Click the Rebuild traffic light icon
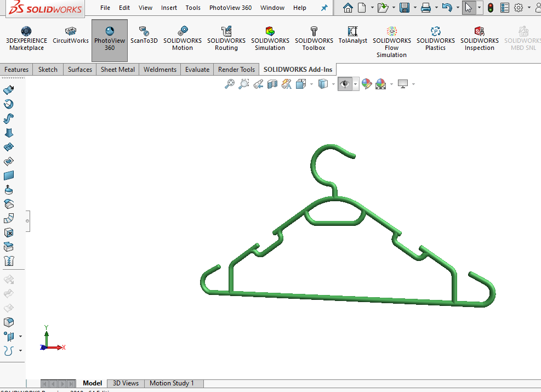Viewport: 541px width, 392px height. [x=490, y=8]
